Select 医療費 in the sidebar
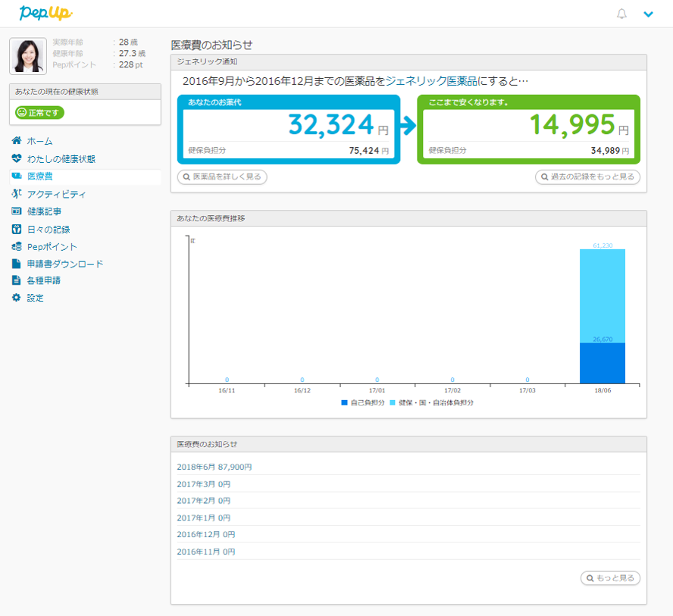Screen dimensions: 673x616 pyautogui.click(x=40, y=177)
